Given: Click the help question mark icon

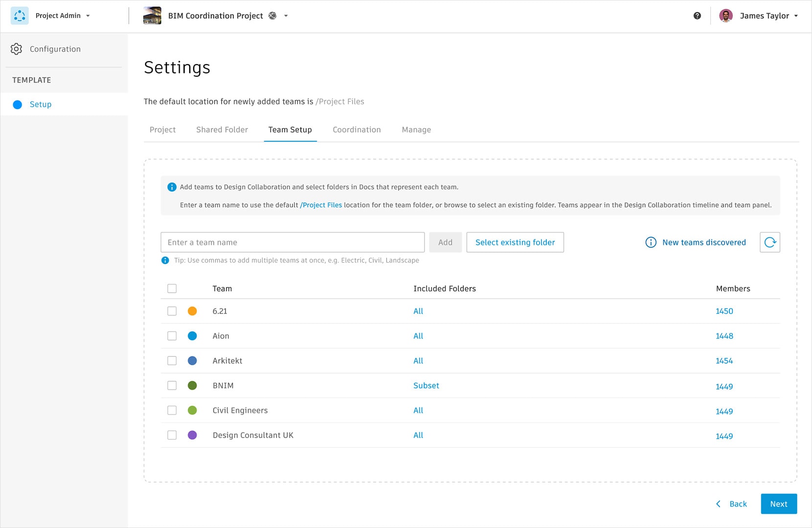Looking at the screenshot, I should tap(697, 16).
